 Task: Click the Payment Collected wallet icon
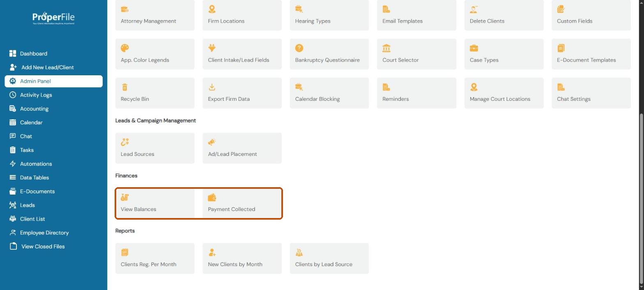pyautogui.click(x=212, y=197)
